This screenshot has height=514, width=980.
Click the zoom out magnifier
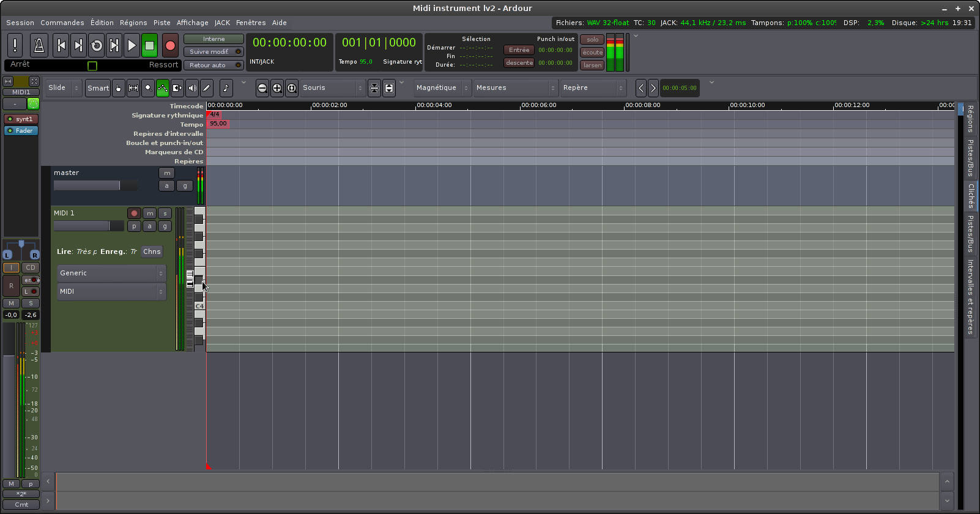coord(262,88)
